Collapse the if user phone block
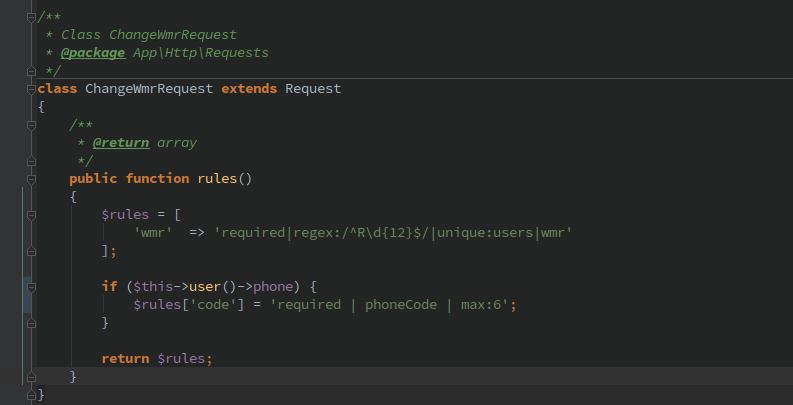The width and height of the screenshot is (793, 405). click(x=32, y=286)
